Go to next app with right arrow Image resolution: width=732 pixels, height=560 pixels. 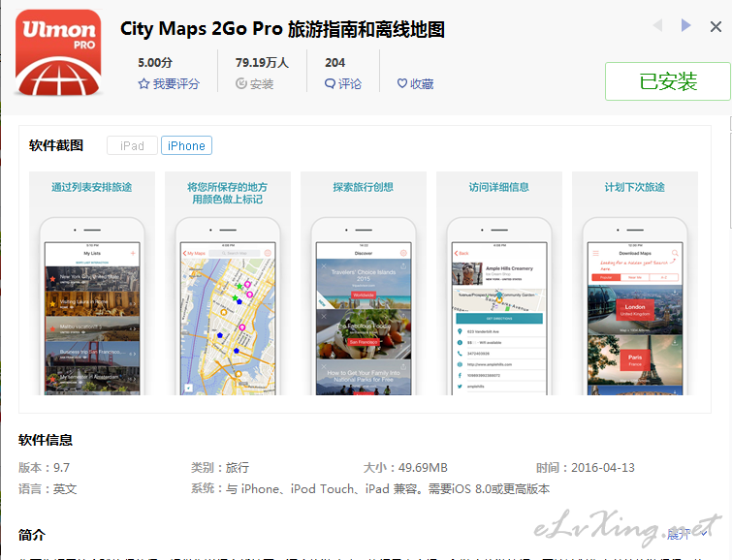pyautogui.click(x=685, y=25)
